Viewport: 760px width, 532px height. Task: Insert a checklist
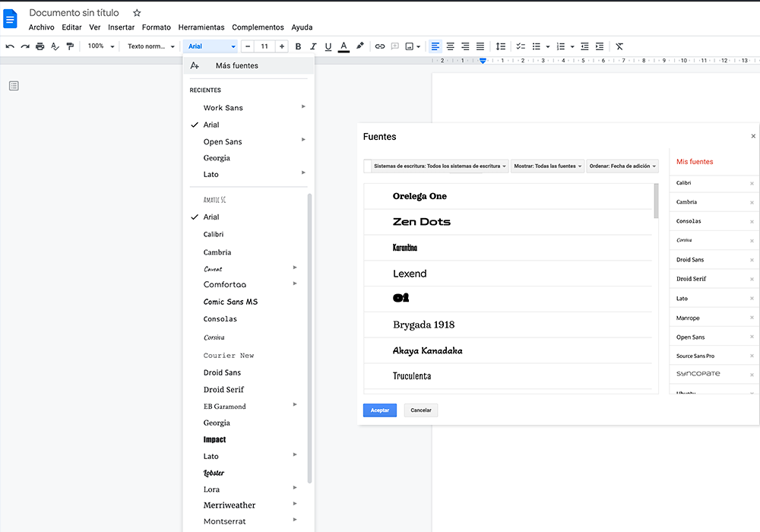click(x=521, y=46)
